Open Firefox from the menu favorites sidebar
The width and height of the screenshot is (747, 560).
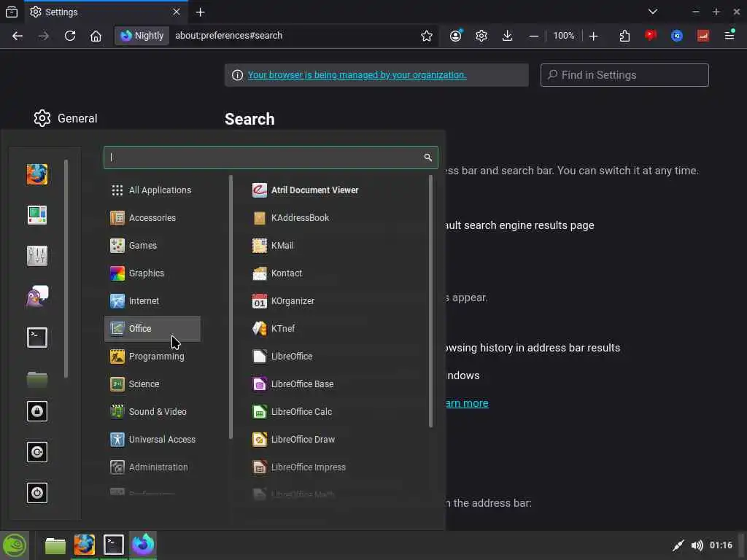click(x=37, y=174)
